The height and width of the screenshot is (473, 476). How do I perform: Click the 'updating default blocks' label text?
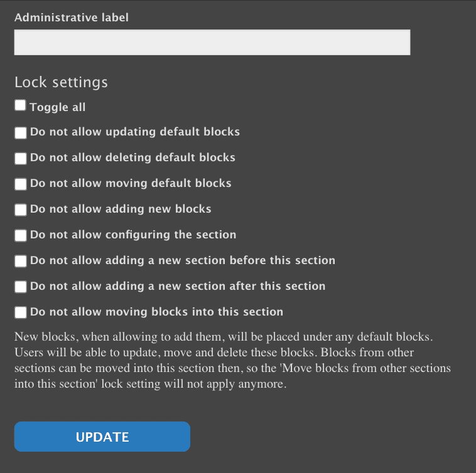135,132
